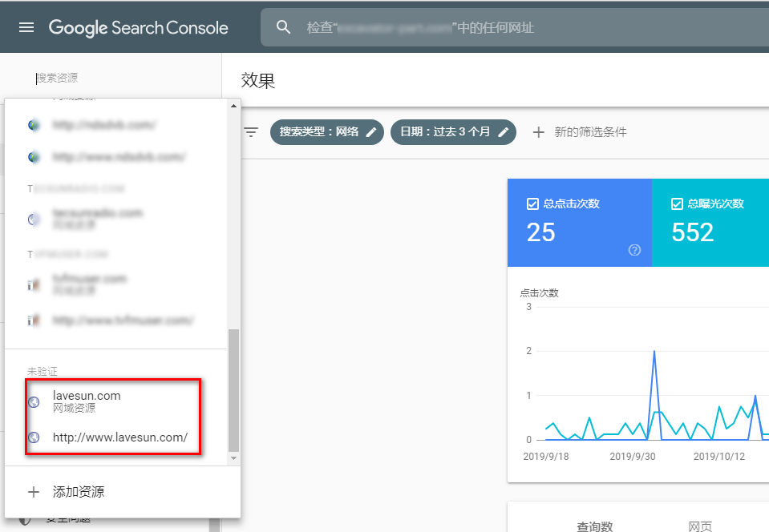Click the 未验证 section label
Image resolution: width=769 pixels, height=532 pixels.
coord(42,371)
